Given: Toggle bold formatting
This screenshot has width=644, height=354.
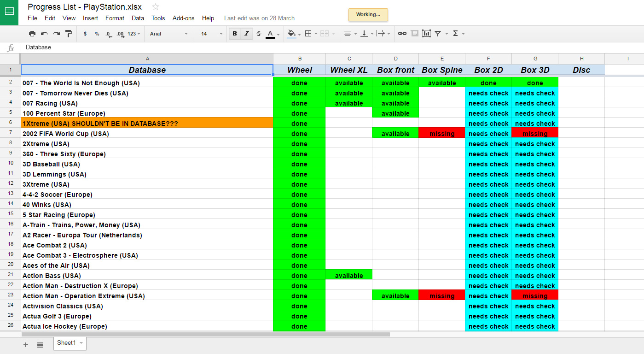Looking at the screenshot, I should 235,34.
